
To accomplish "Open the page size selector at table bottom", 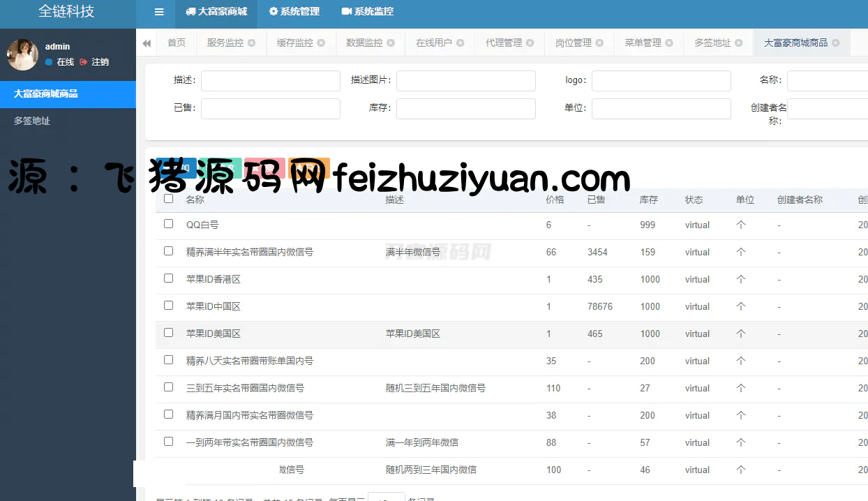I will point(386,497).
